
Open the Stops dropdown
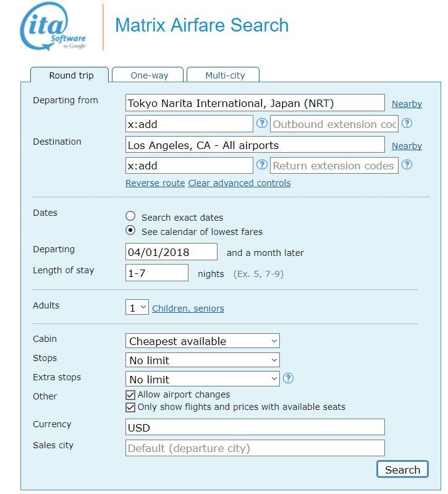point(203,360)
